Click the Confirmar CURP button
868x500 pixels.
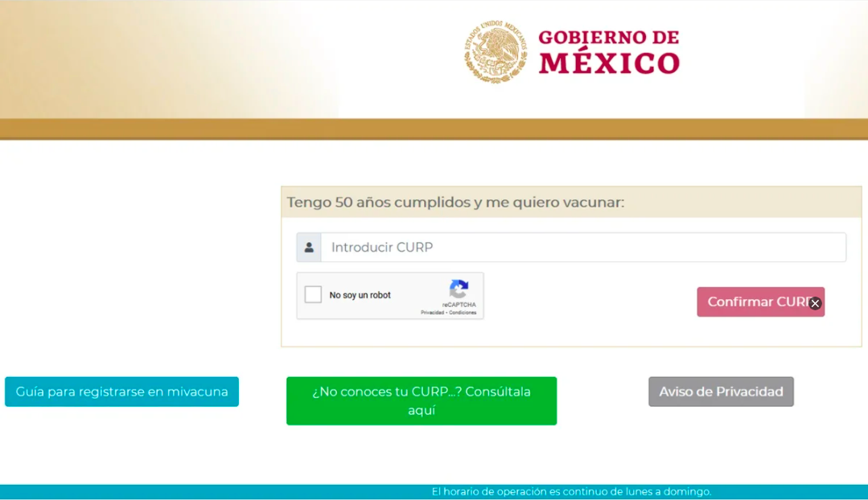[761, 302]
